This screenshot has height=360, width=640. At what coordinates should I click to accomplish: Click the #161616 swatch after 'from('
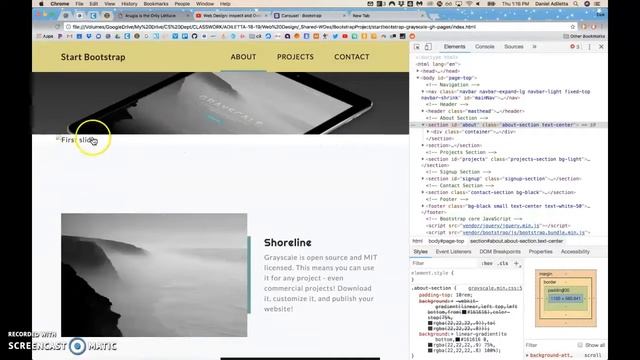[464, 312]
